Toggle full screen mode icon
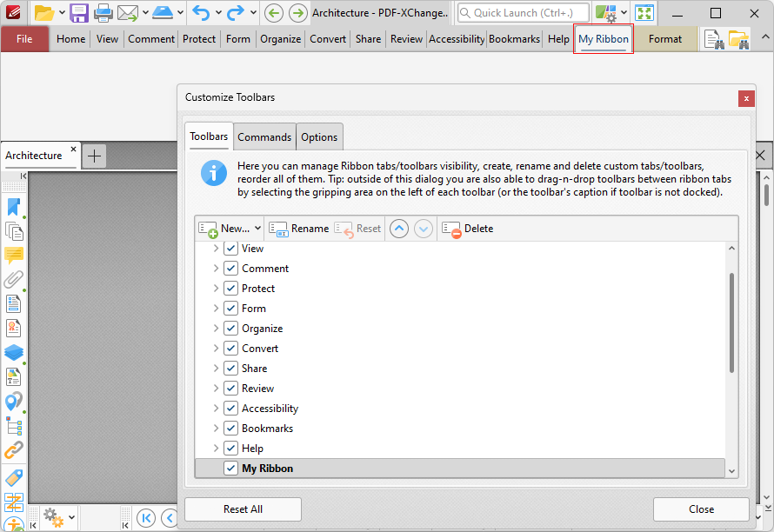 point(644,13)
